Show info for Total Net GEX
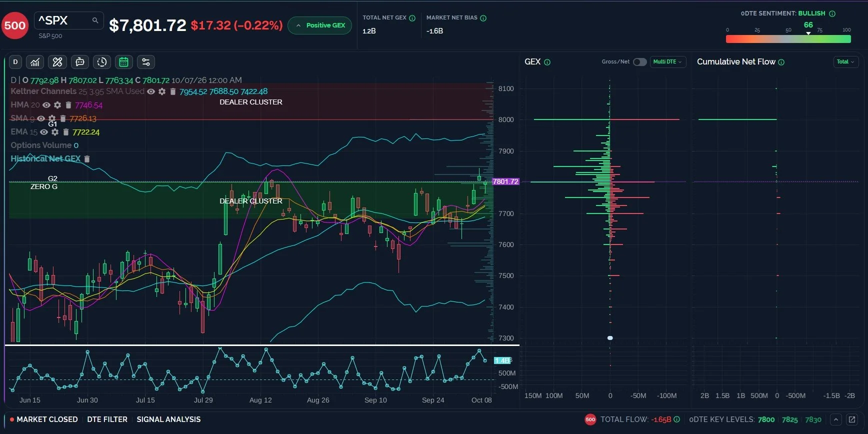Image resolution: width=868 pixels, height=434 pixels. (x=412, y=18)
